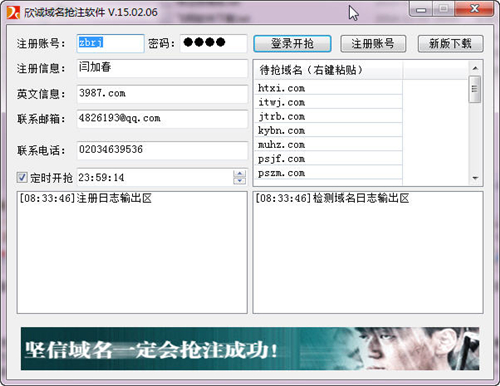Select kybn.com in the domain list
The height and width of the screenshot is (386, 500).
click(x=328, y=130)
